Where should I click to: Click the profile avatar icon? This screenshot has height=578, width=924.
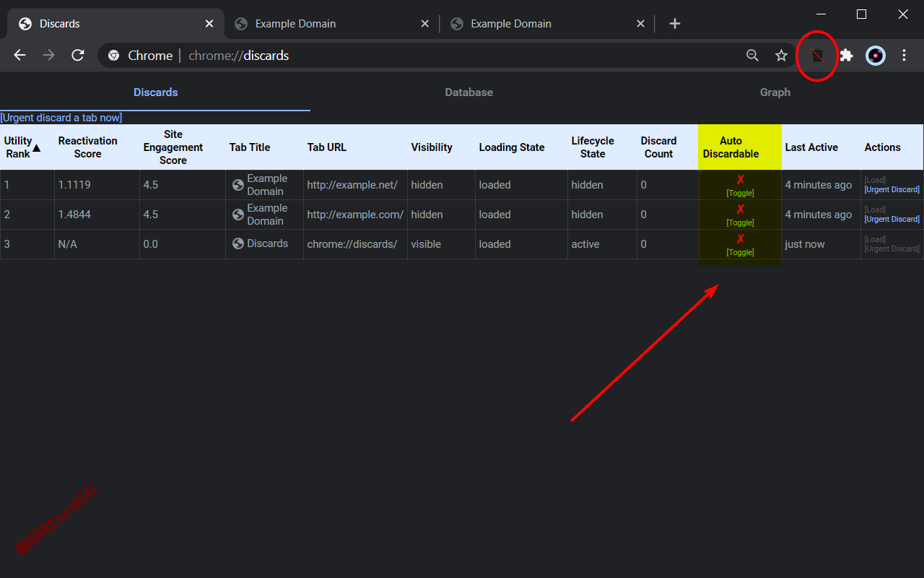pyautogui.click(x=876, y=56)
